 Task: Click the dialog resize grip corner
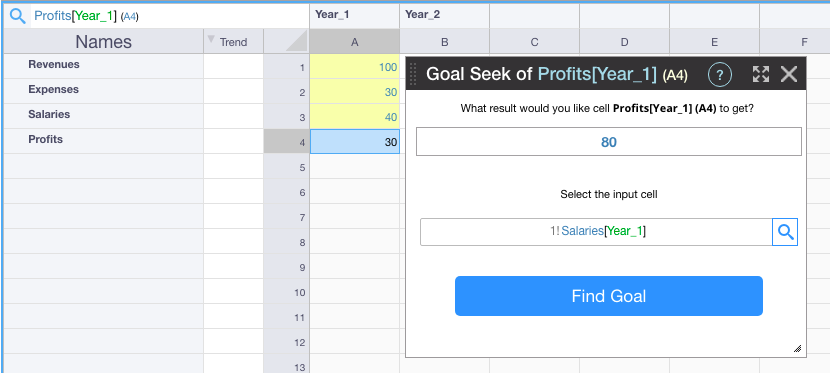[x=798, y=349]
